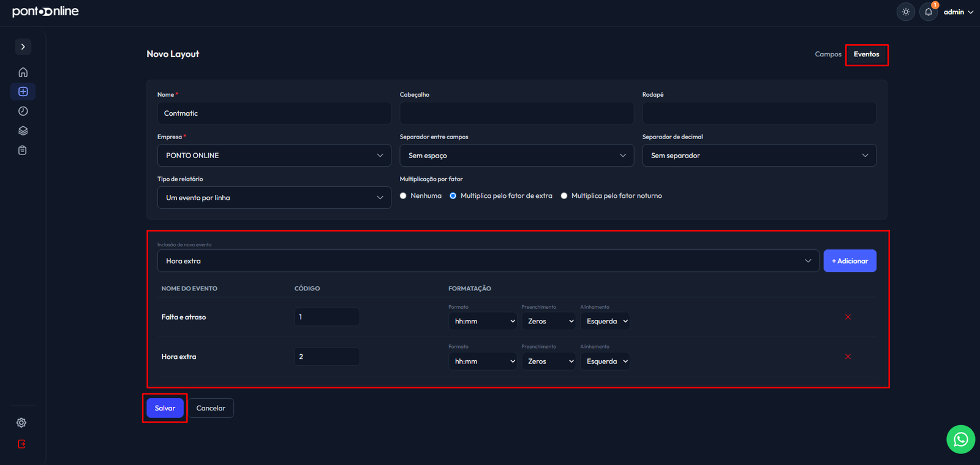Screen dimensions: 980x465
Task: Open the plus-square icon in the sidebar
Action: 23,92
